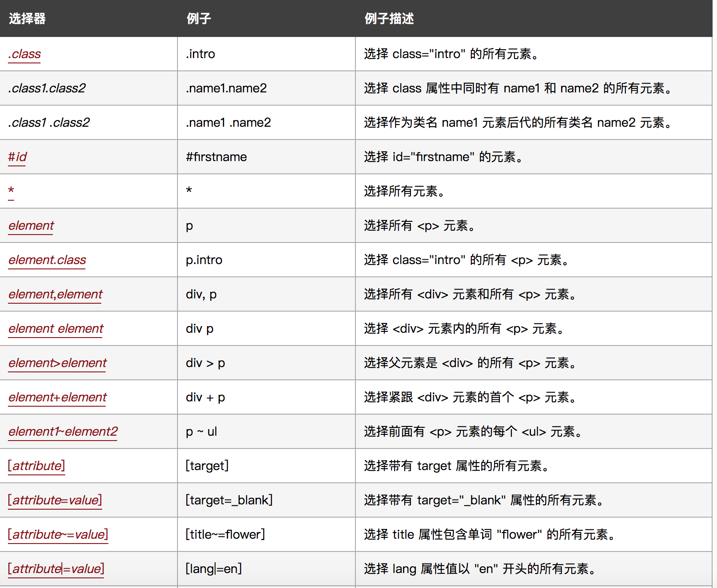The image size is (717, 588).
Task: Click the .class1.class2 selector cell
Action: click(x=47, y=88)
